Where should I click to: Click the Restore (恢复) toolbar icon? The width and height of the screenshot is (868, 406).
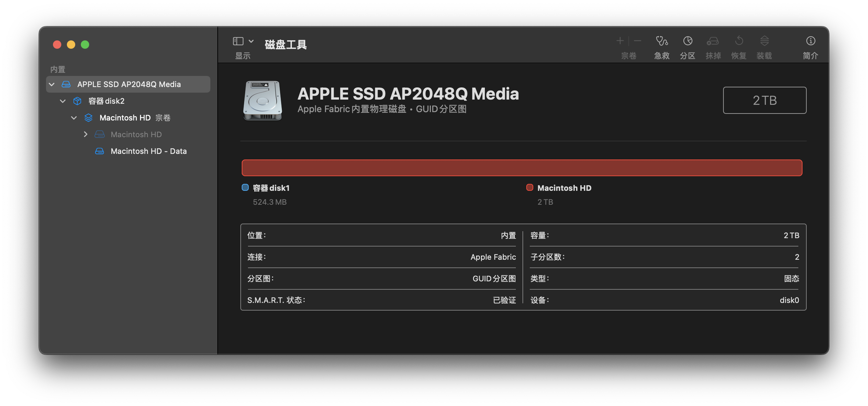click(x=739, y=41)
